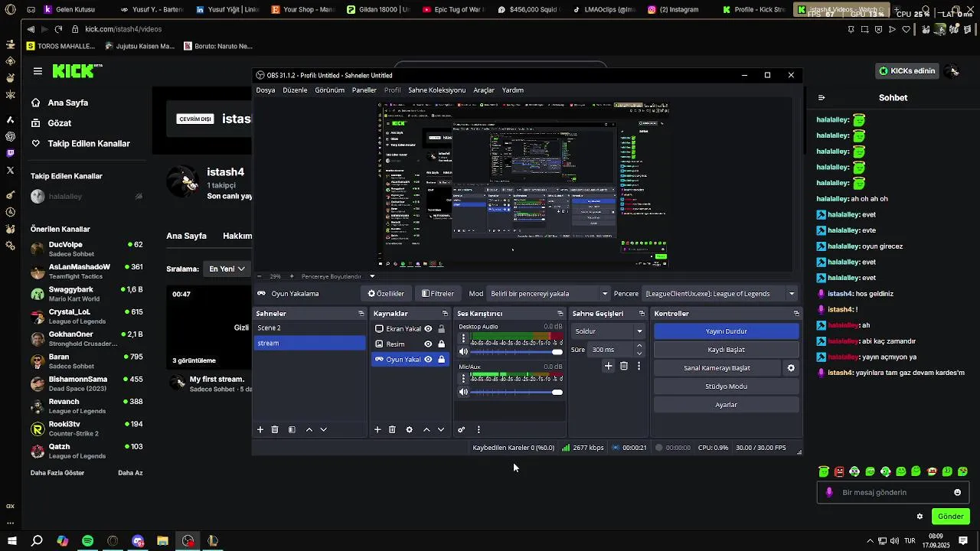Pop out the Sahneler dock panel
Viewport: 980px width, 551px height.
(361, 314)
